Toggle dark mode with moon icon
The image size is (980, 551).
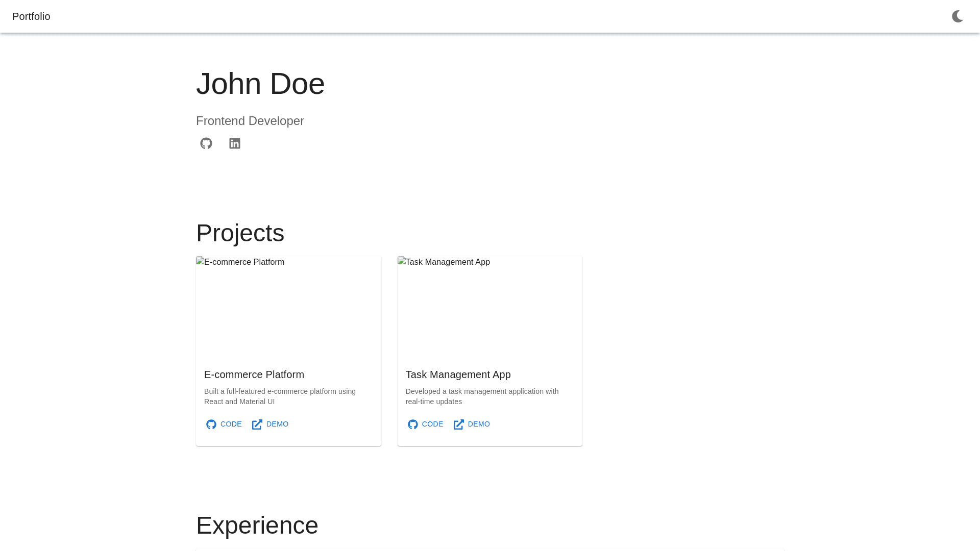pos(958,16)
